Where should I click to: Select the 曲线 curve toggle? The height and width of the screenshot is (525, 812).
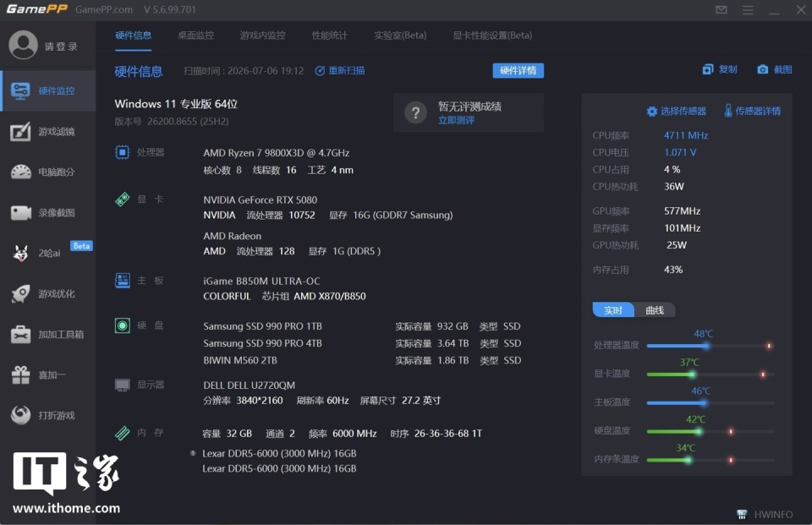tap(655, 309)
